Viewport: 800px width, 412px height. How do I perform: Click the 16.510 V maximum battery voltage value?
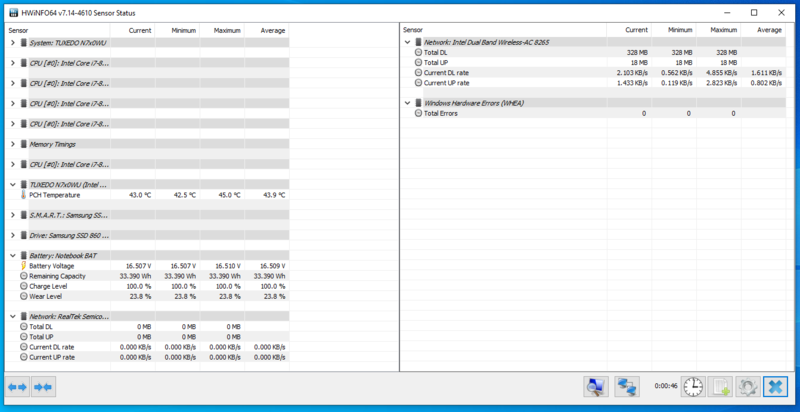[228, 266]
